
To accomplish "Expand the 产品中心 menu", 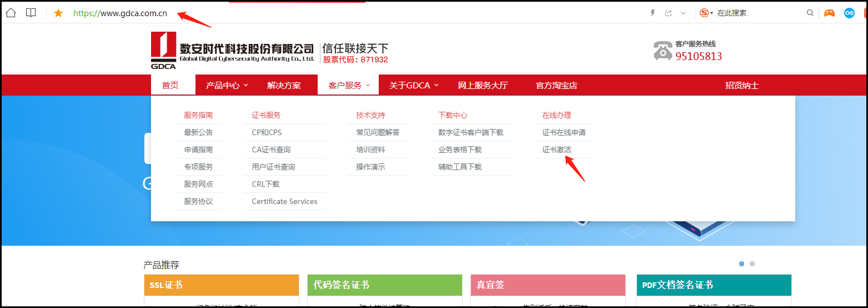I will pyautogui.click(x=227, y=85).
